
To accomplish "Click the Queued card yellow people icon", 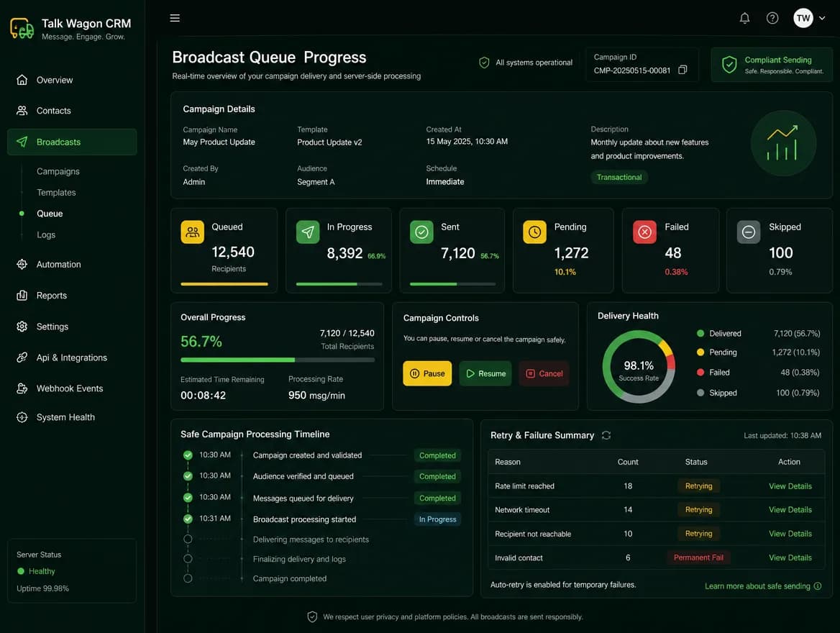I will click(192, 232).
